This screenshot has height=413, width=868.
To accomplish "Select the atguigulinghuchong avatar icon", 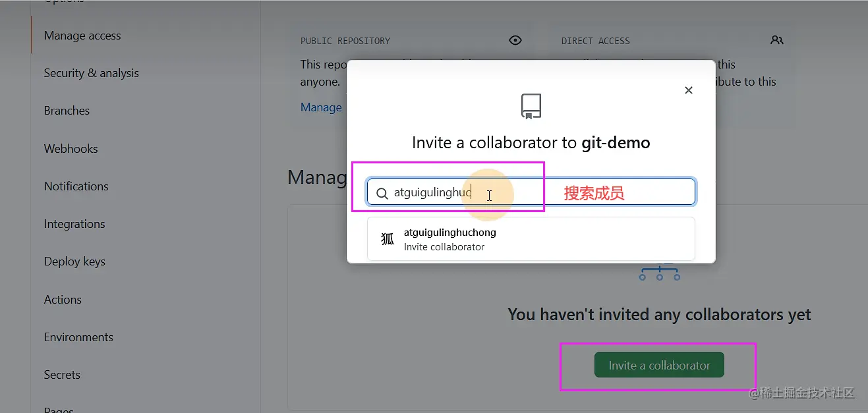I will 388,239.
